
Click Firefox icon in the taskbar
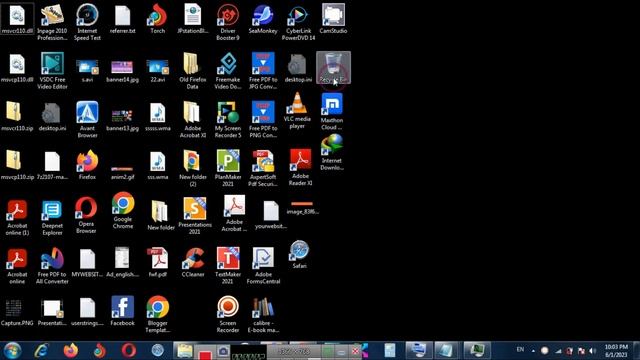tap(71, 351)
